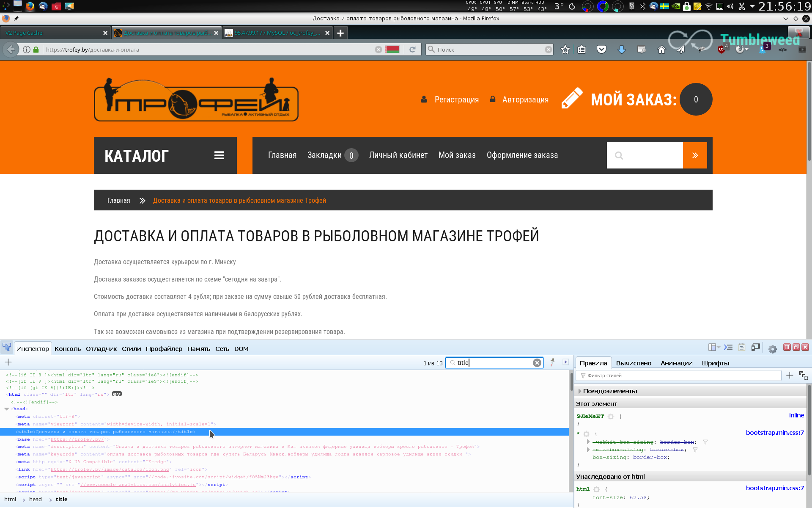Open devtools settings gear
Image resolution: width=812 pixels, height=508 pixels.
(772, 348)
